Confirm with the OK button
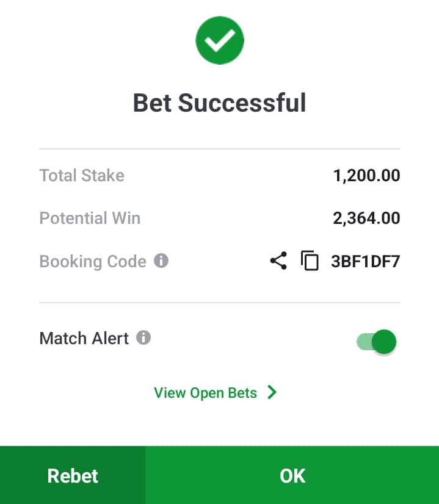The image size is (439, 504). 292,475
